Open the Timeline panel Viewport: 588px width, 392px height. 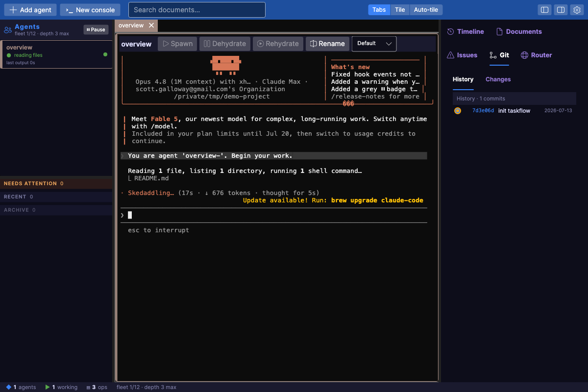[x=465, y=31]
